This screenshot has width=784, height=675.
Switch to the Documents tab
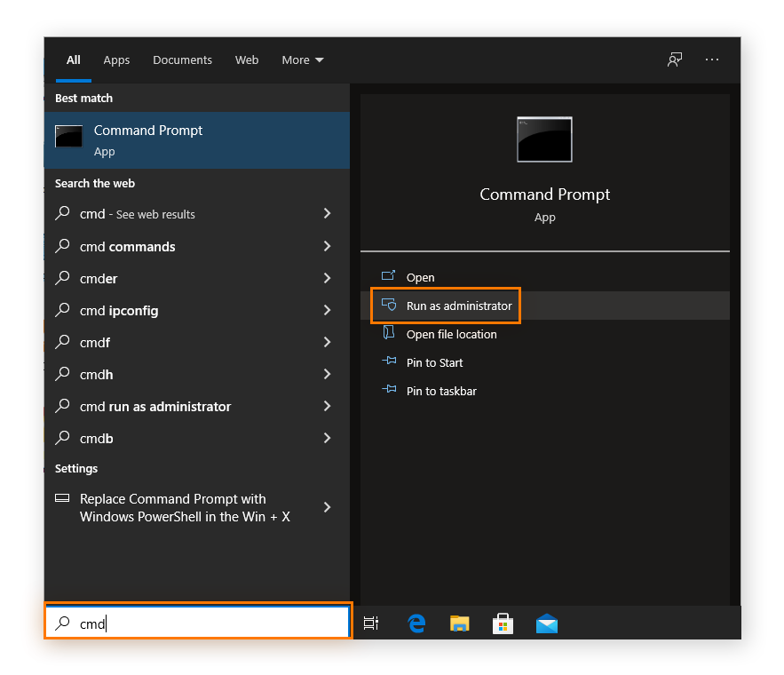pos(183,60)
